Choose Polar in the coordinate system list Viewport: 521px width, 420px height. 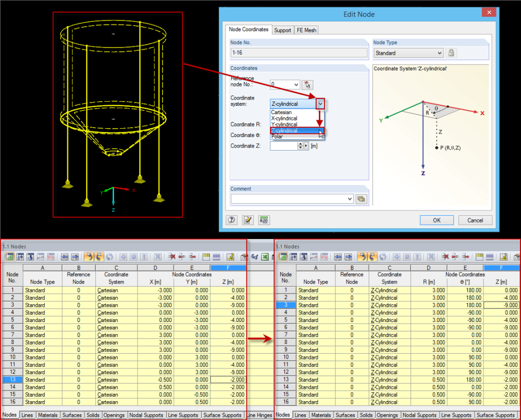[x=277, y=137]
